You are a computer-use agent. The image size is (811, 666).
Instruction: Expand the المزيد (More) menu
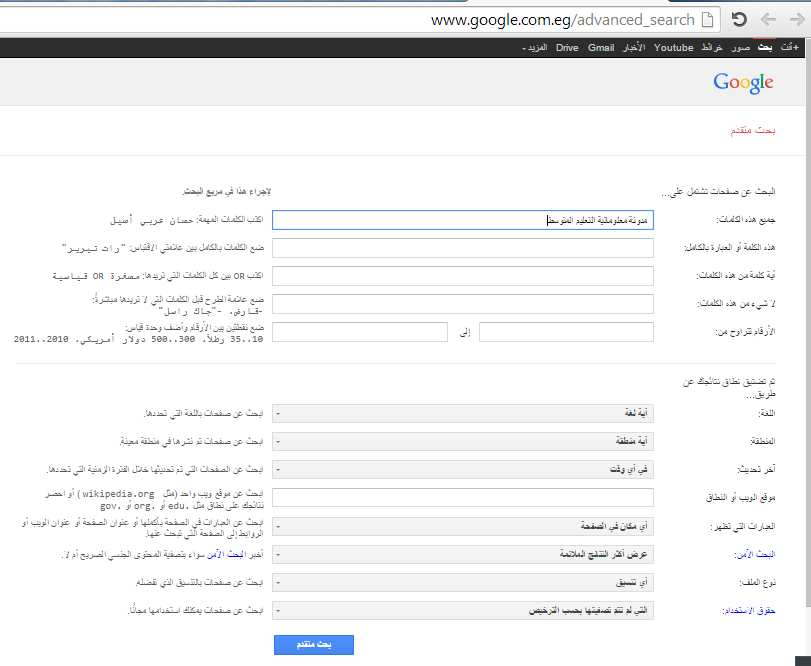tap(535, 48)
